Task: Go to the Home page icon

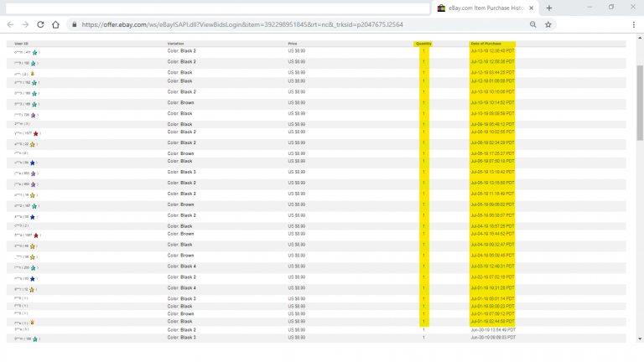Action: (x=55, y=24)
